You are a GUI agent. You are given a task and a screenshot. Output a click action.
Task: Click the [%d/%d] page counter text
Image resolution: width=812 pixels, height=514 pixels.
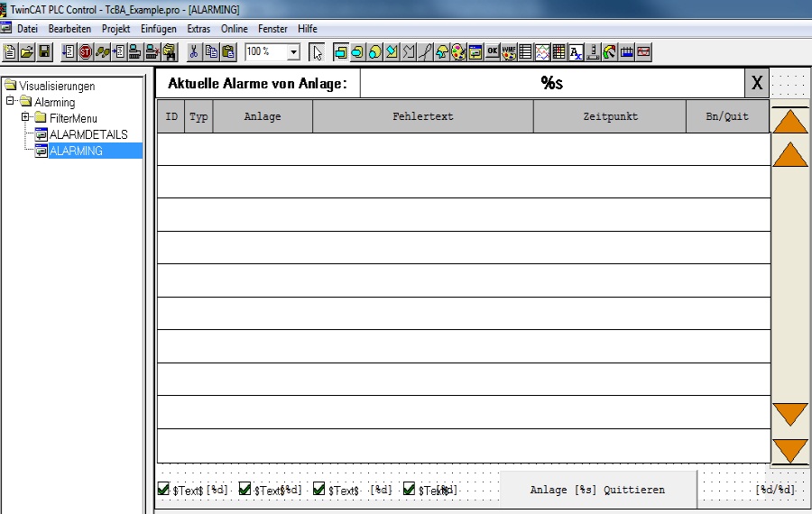pyautogui.click(x=775, y=489)
